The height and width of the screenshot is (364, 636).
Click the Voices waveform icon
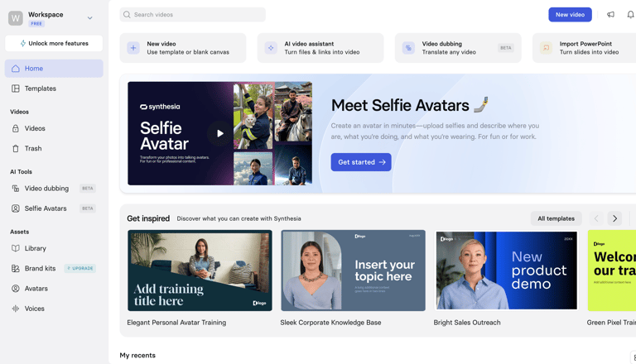coord(16,309)
